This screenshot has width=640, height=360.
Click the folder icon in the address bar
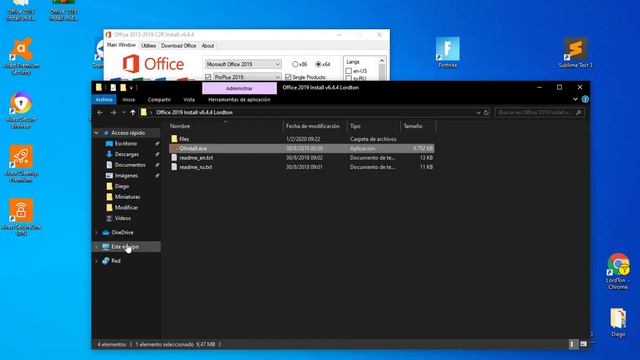144,112
